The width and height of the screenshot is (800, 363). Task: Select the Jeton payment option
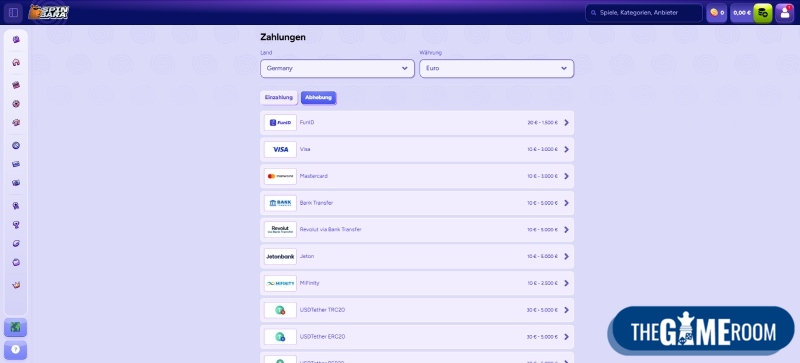tap(417, 256)
